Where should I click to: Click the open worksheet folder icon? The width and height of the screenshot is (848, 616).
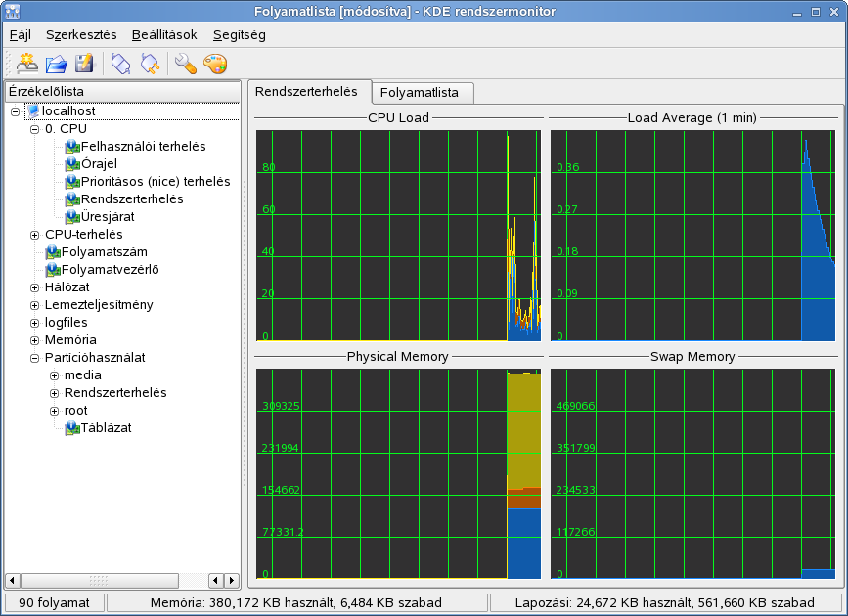[x=57, y=64]
